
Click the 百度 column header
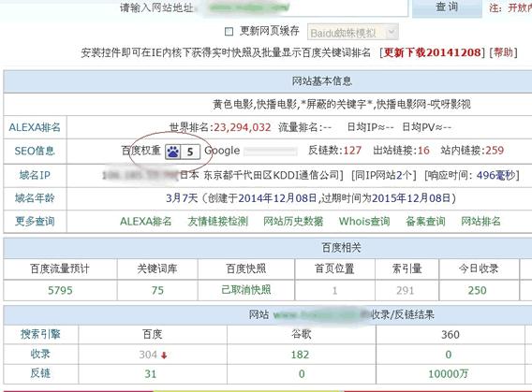tap(153, 334)
